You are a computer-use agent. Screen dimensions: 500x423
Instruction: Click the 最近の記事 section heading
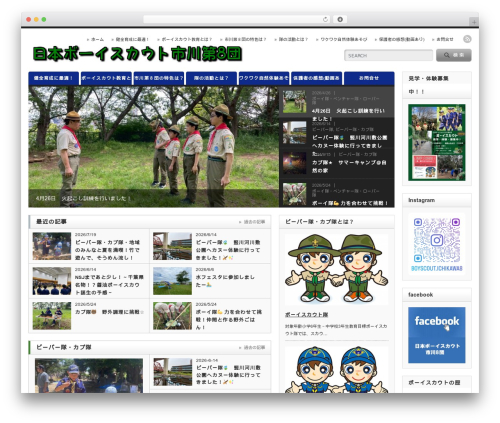coord(51,222)
